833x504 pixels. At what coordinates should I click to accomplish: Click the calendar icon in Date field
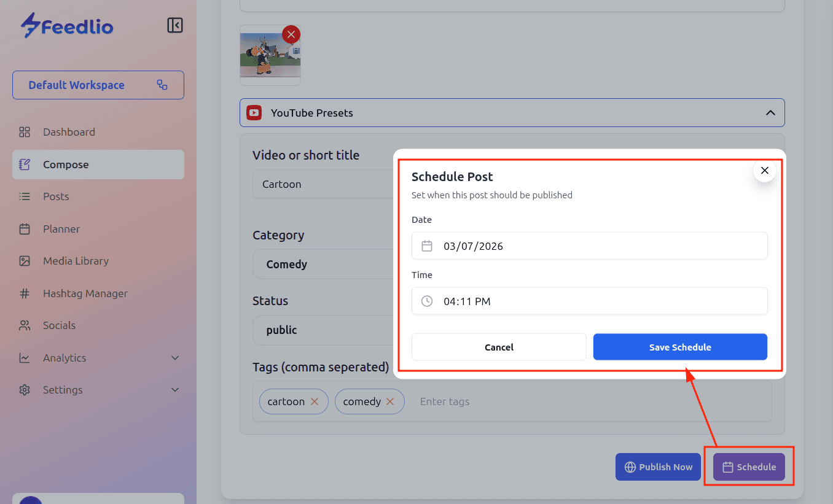pyautogui.click(x=427, y=246)
